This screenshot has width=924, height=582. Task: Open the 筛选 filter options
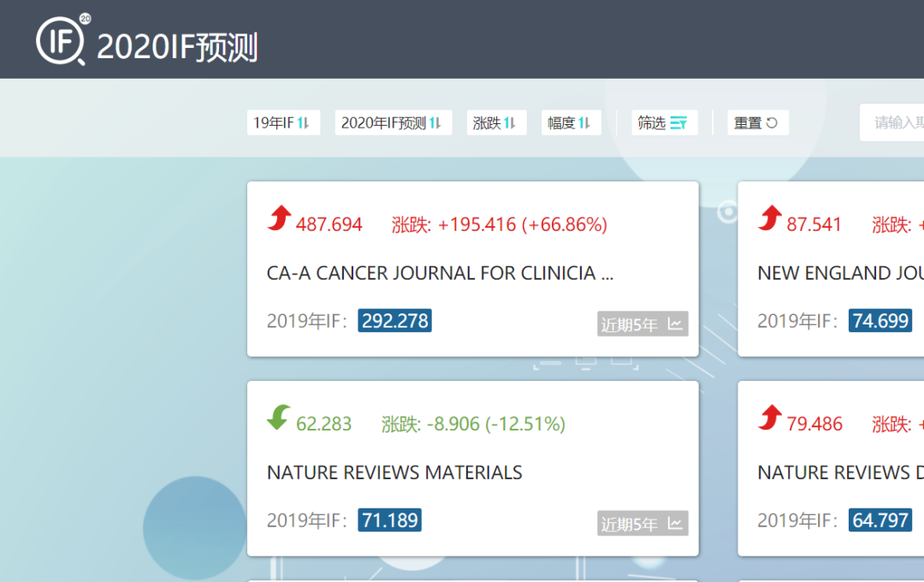point(665,122)
